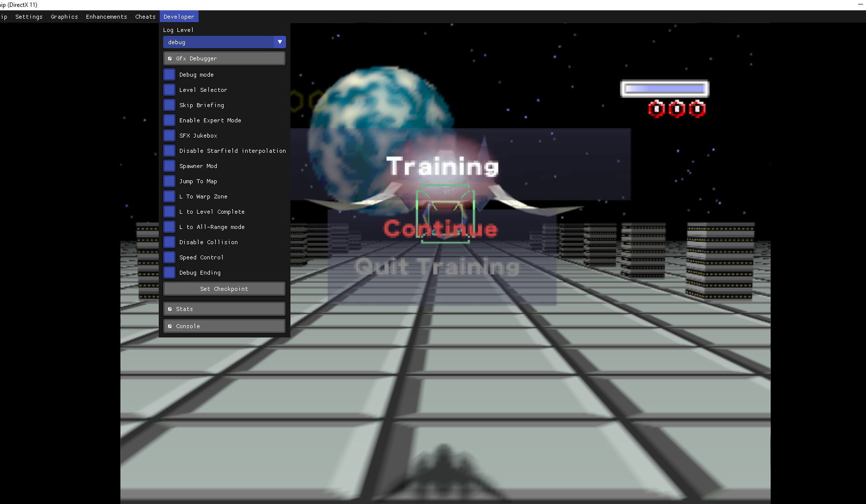
Task: Click the shield gauge bar
Action: pyautogui.click(x=664, y=88)
